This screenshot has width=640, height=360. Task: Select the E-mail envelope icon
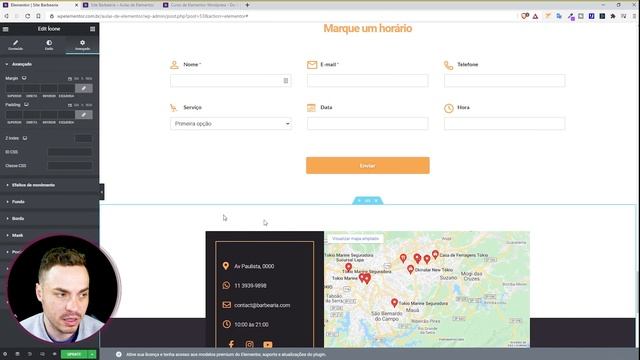(x=312, y=65)
